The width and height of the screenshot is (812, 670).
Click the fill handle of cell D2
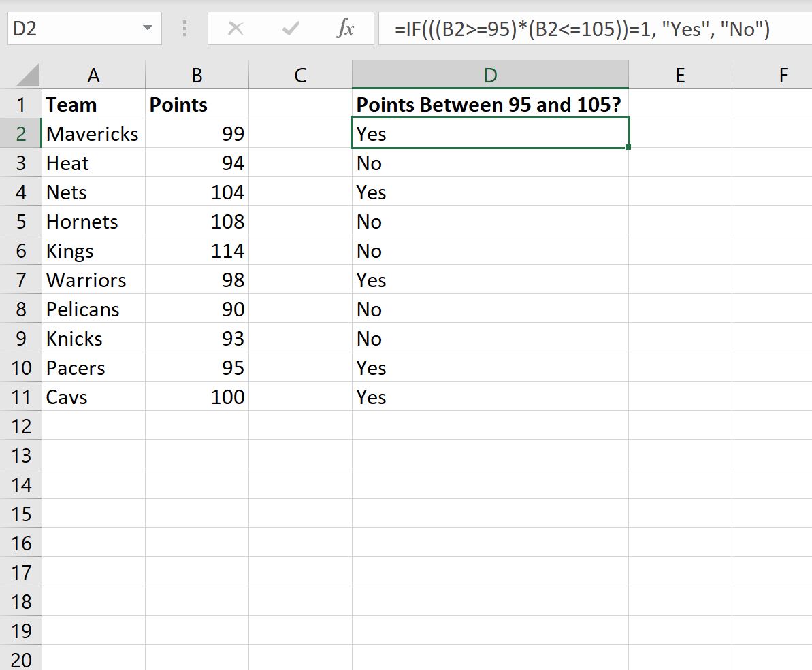(x=628, y=147)
